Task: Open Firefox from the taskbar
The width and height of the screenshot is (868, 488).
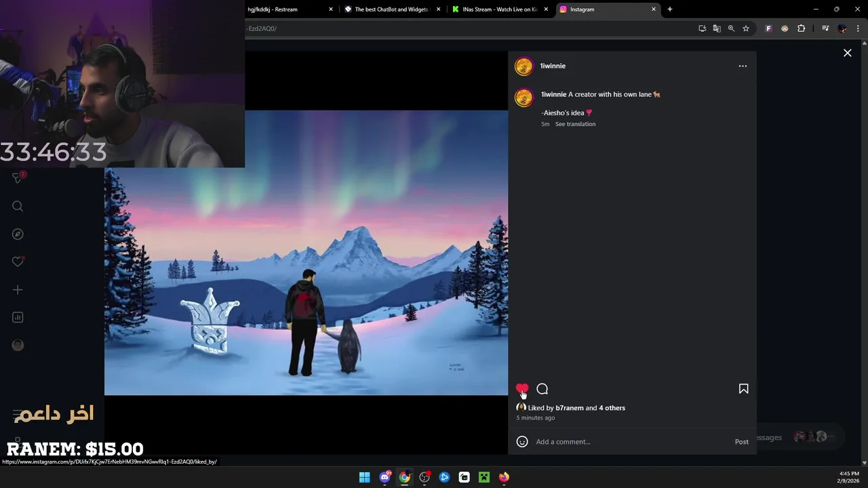Action: click(x=504, y=477)
